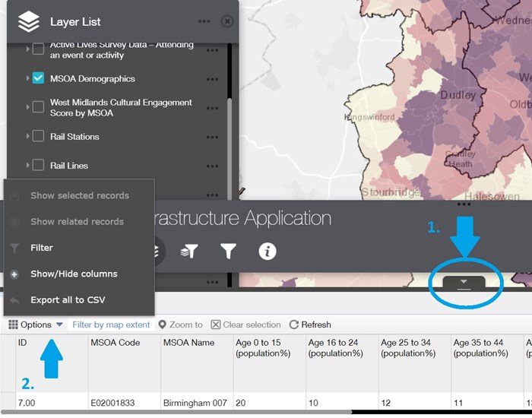Open the MSOA Demographics layer more-options menu

[x=213, y=79]
